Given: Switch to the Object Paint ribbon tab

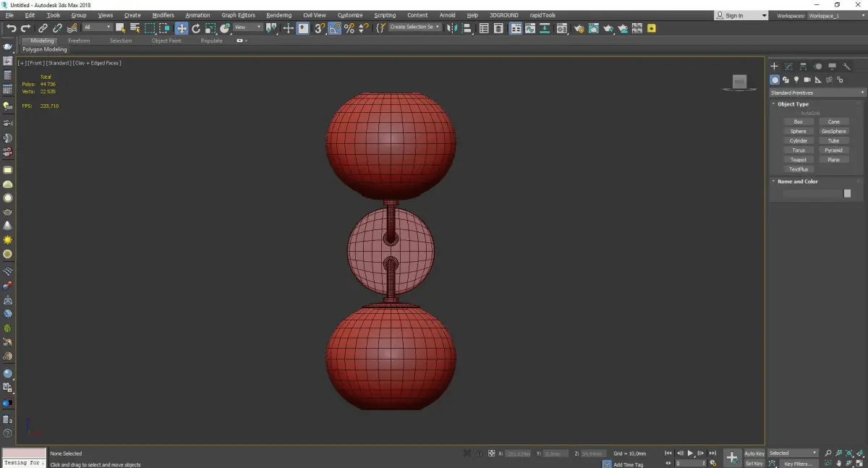Looking at the screenshot, I should [166, 41].
